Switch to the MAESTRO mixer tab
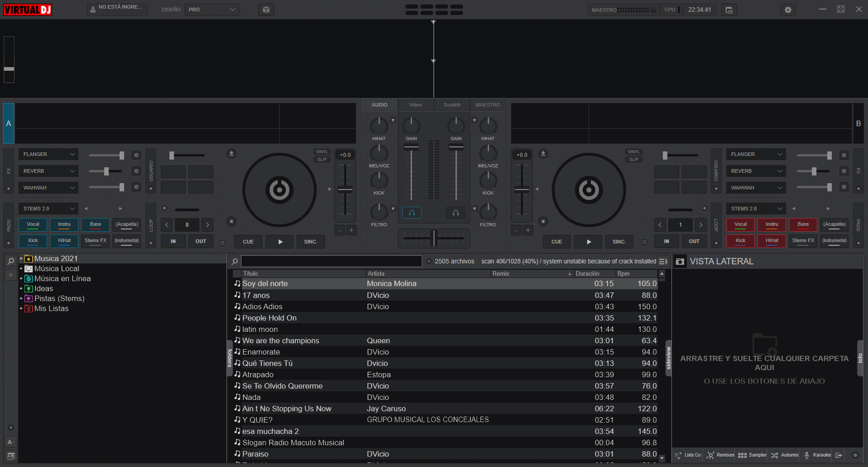The height and width of the screenshot is (467, 868). (x=488, y=105)
